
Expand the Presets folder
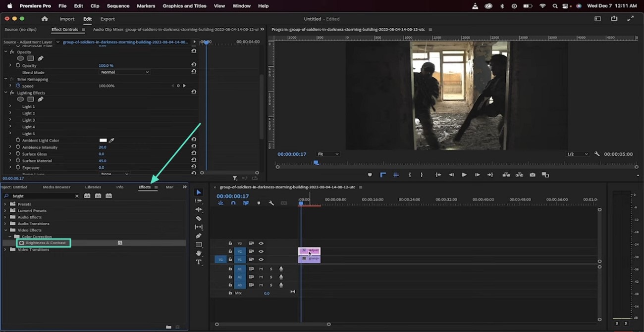pos(5,204)
